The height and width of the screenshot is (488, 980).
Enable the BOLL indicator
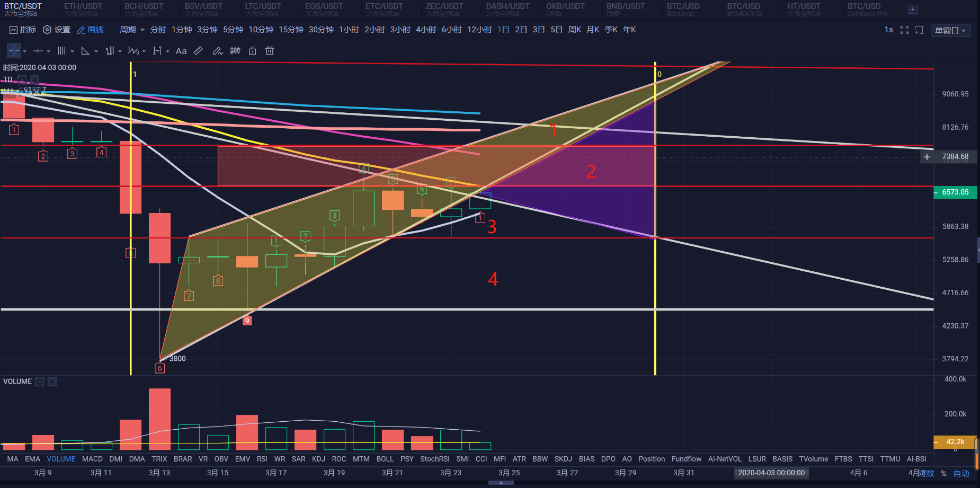385,459
